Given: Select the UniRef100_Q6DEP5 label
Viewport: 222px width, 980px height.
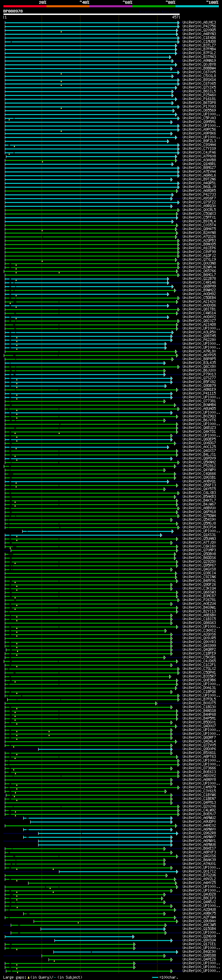Looking at the screenshot, I should click(x=199, y=439).
